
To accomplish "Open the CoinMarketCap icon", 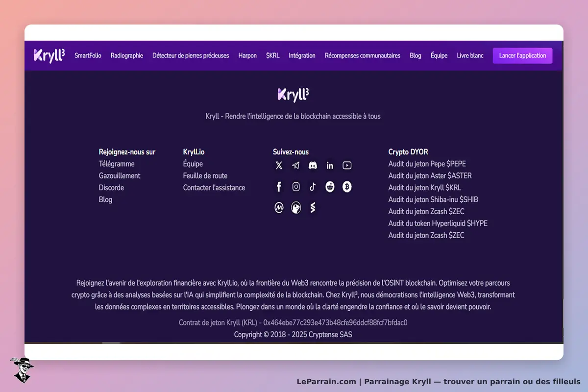I will coord(279,208).
